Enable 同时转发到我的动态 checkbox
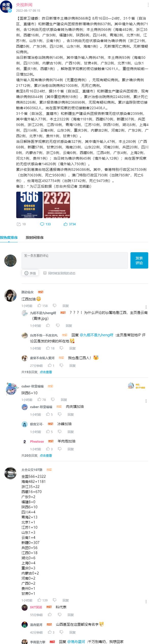The height and width of the screenshot is (644, 149). click(45, 273)
